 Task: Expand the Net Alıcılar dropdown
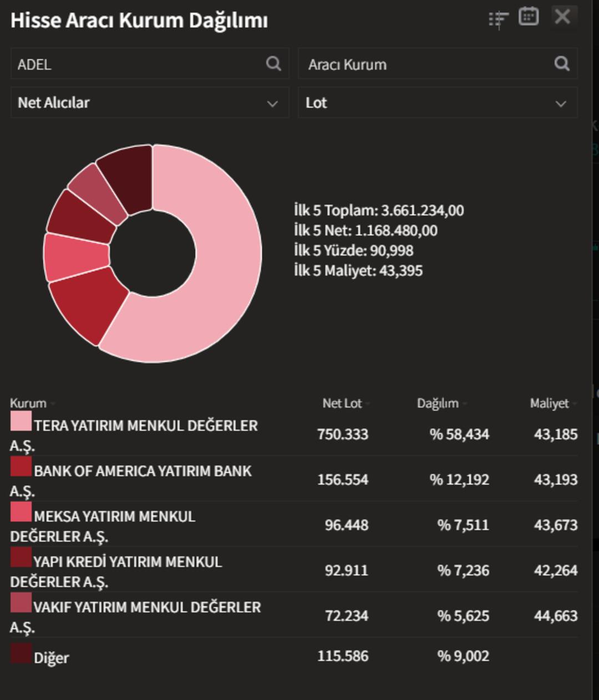(x=150, y=103)
